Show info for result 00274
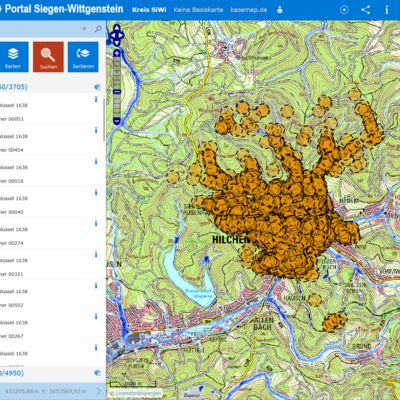The image size is (400, 400). coord(96,223)
